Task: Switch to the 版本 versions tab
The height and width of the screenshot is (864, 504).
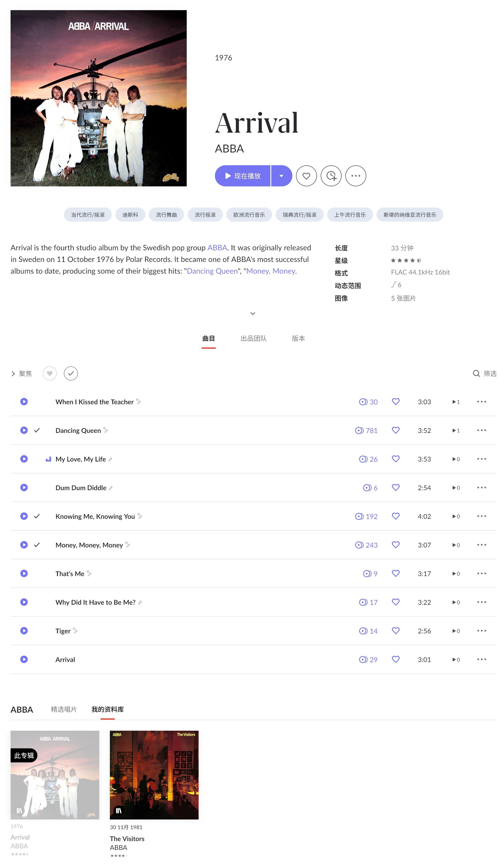Action: tap(298, 338)
